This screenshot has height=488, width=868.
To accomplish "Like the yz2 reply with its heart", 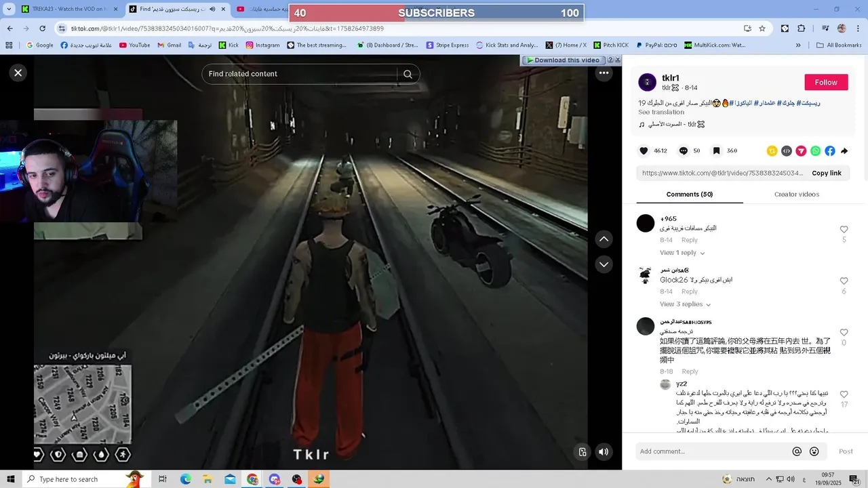I will coord(844,394).
